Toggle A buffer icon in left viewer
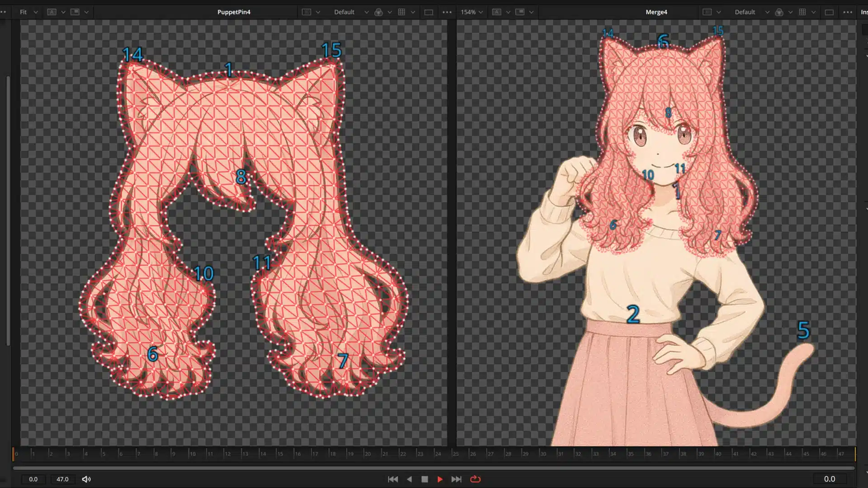 click(52, 12)
